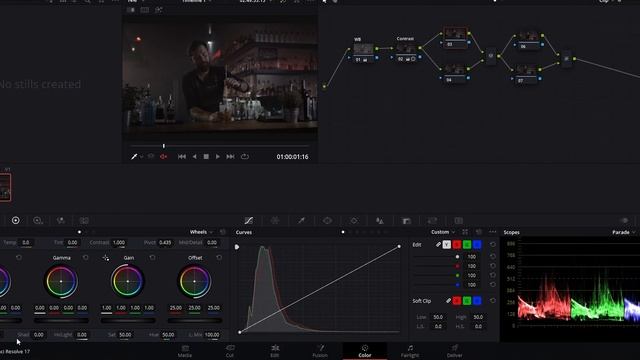Switch to the Media page tab
640x360 pixels.
pyautogui.click(x=184, y=351)
